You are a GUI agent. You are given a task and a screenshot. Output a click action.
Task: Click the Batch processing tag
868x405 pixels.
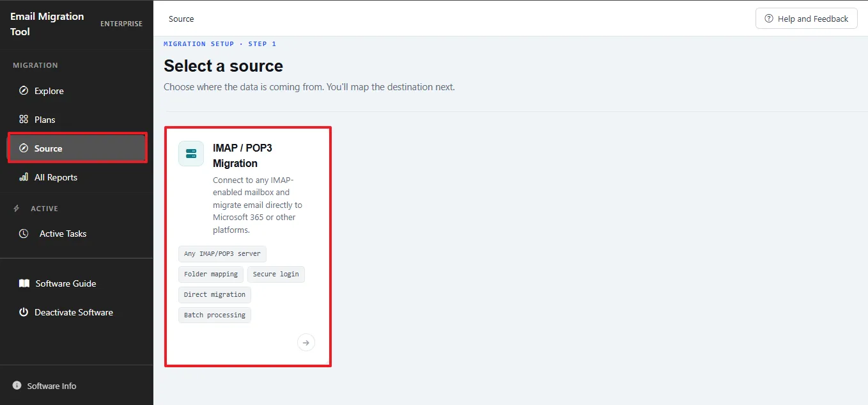[215, 315]
